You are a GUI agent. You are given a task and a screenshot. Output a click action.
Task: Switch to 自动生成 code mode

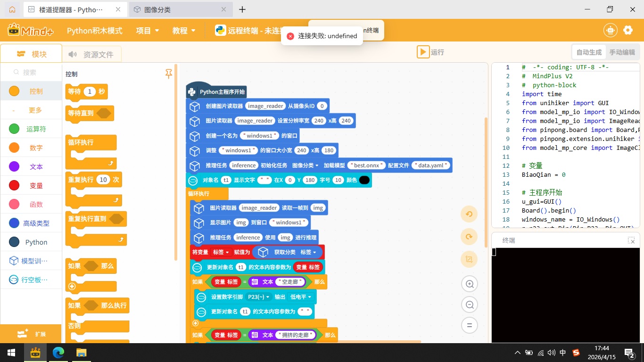tap(589, 52)
